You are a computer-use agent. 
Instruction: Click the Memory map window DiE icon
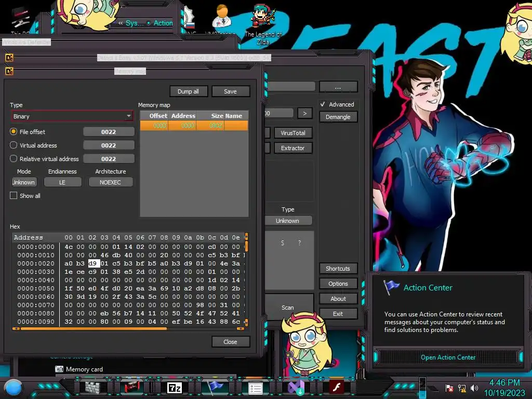pyautogui.click(x=9, y=71)
